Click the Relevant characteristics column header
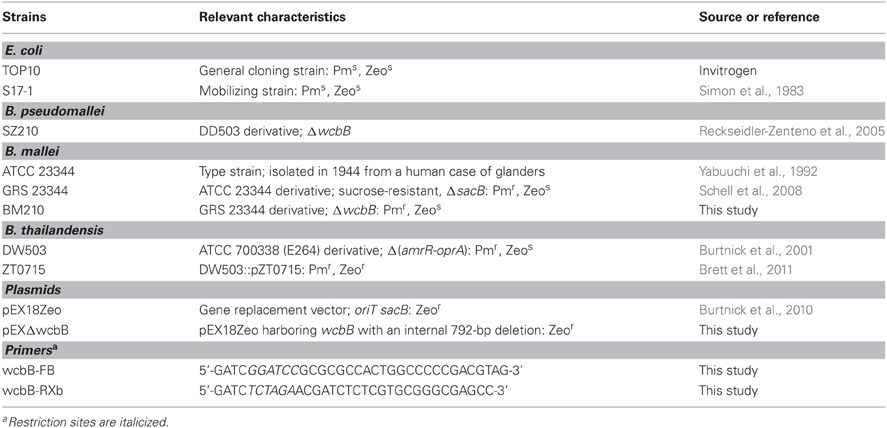The image size is (887, 428). pos(272,18)
